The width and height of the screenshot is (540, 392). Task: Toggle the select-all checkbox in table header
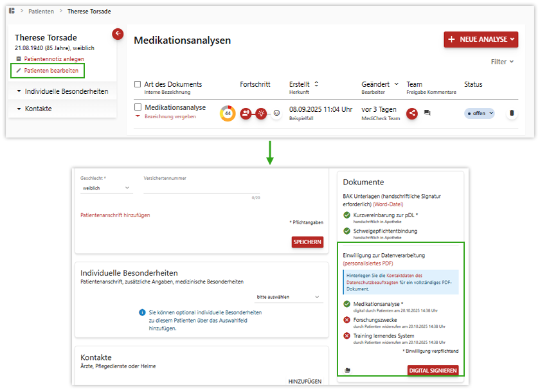tap(138, 84)
